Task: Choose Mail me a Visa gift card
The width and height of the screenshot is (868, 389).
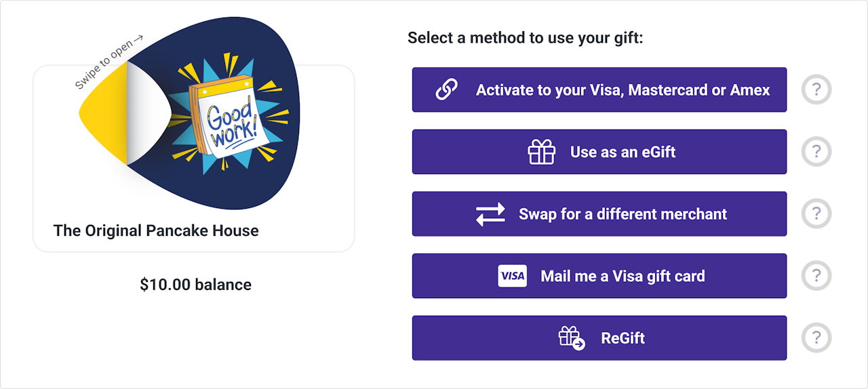Action: click(x=623, y=277)
